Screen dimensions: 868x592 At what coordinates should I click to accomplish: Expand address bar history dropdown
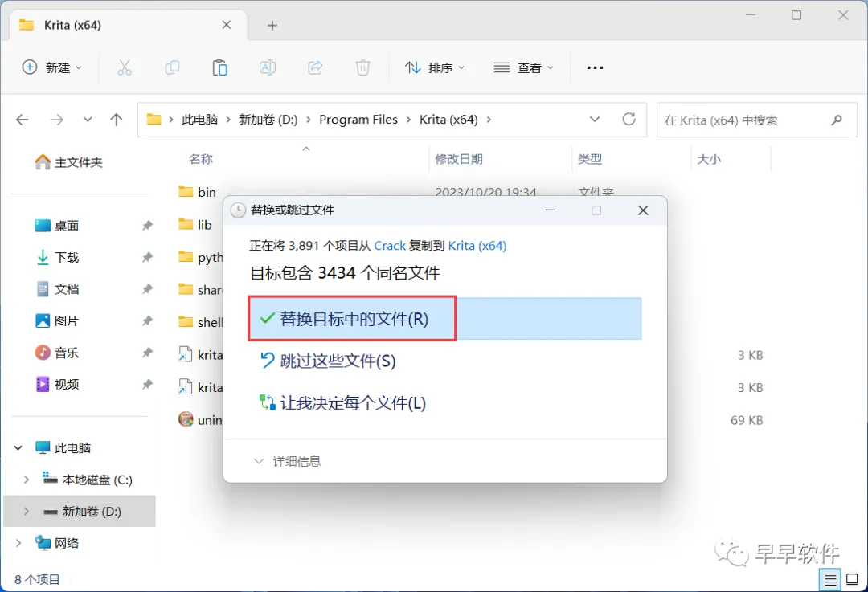[595, 120]
